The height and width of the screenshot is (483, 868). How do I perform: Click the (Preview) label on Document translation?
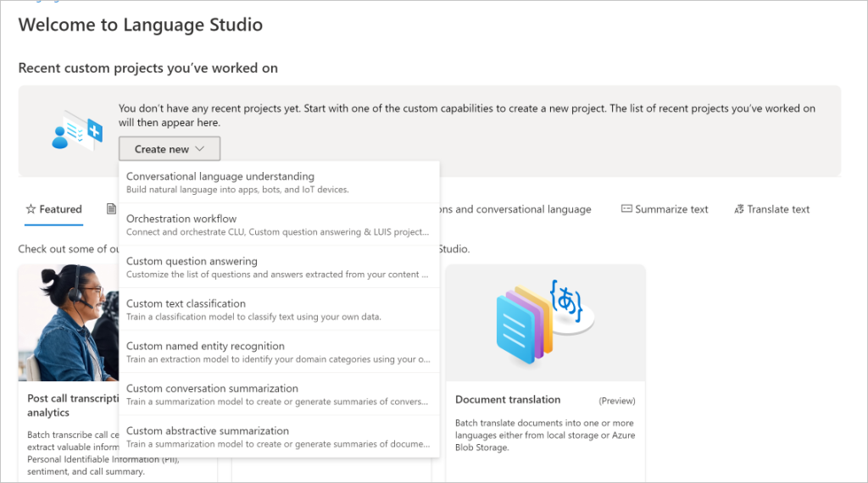(x=617, y=401)
